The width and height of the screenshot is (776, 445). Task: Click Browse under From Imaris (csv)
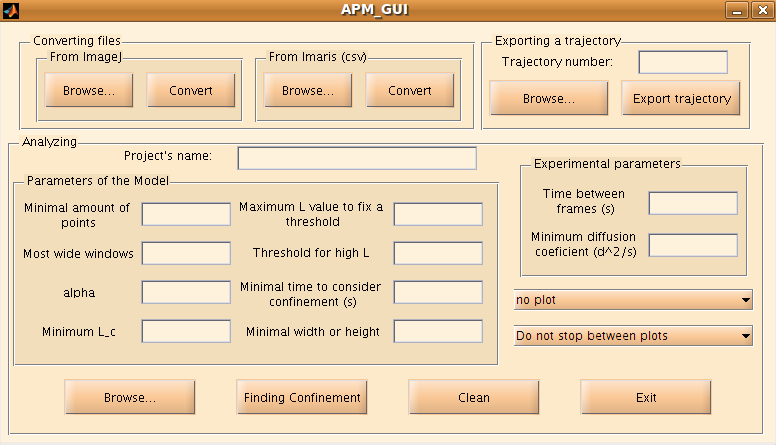pos(308,90)
